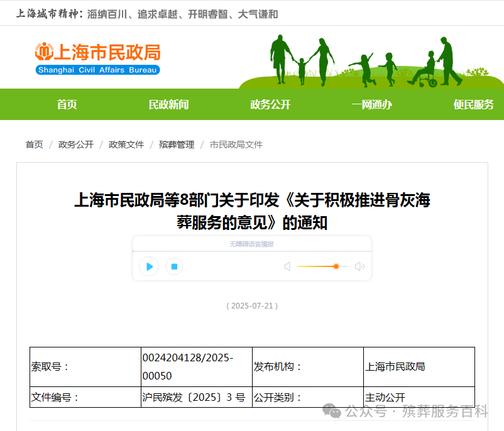Viewport: 504px width, 431px height.
Task: Open the 一网通办 navigation menu
Action: tap(371, 104)
